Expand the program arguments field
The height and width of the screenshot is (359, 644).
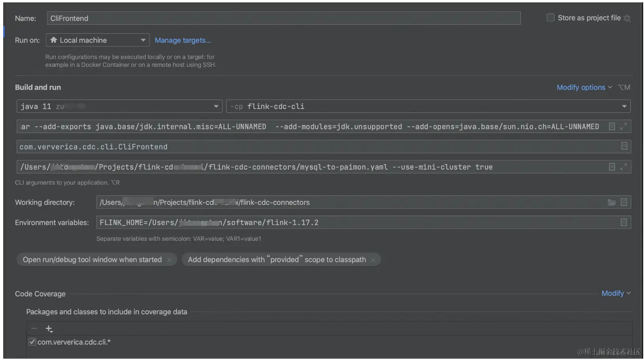point(624,167)
